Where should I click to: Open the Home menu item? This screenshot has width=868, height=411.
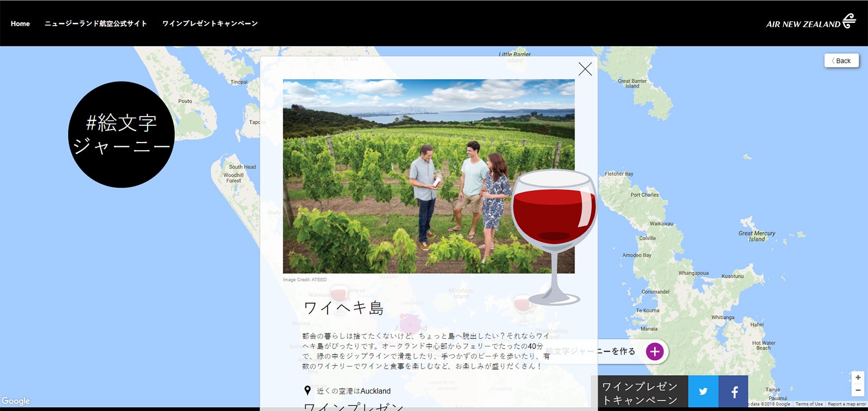click(20, 23)
